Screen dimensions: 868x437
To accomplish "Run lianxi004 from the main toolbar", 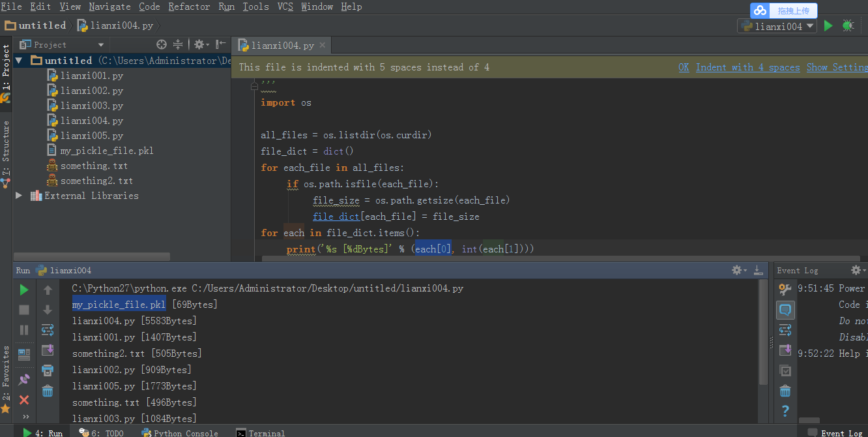I will [828, 25].
